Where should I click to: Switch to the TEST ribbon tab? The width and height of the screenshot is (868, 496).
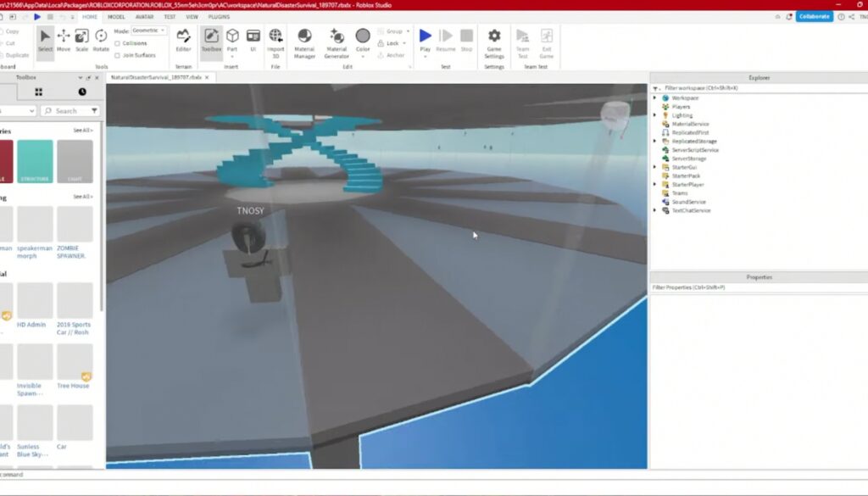(x=170, y=17)
